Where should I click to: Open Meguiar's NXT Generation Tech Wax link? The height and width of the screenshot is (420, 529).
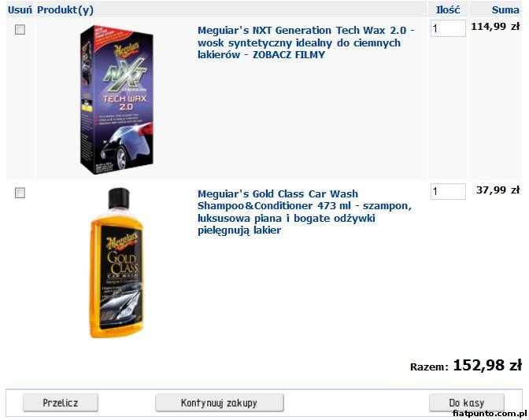306,42
